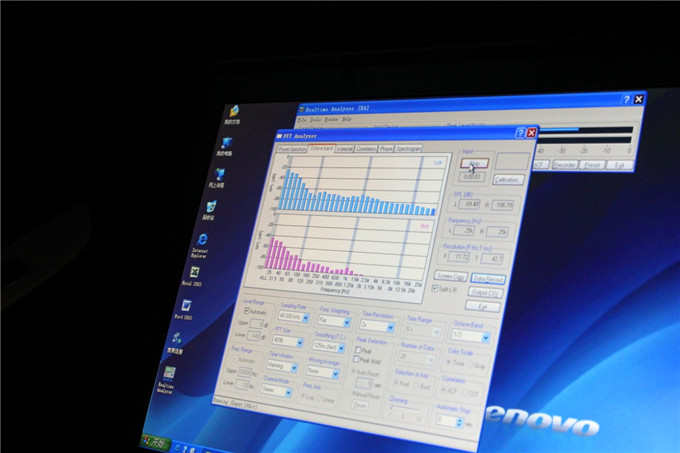Viewport: 680px width, 453px height.
Task: Click the Exit button in FFT Analyzer
Action: click(x=482, y=306)
